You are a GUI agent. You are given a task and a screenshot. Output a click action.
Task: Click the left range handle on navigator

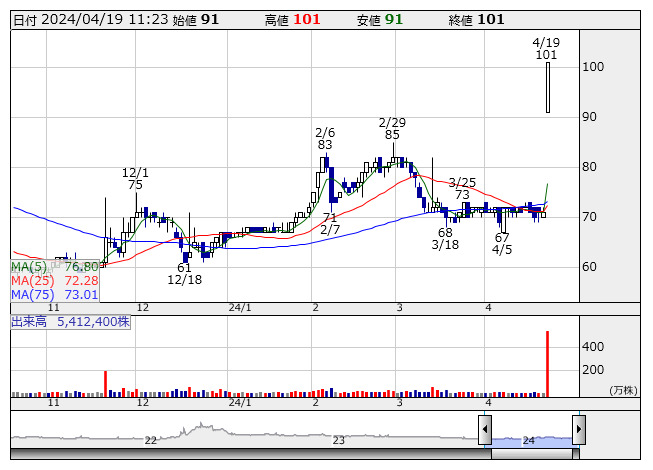(484, 430)
